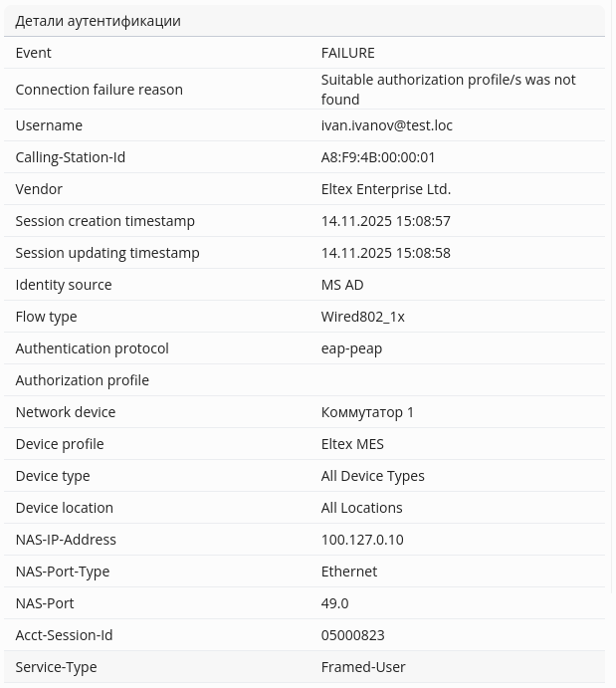Click the All Device Types value
Image resolution: width=616 pixels, height=688 pixels.
point(372,476)
